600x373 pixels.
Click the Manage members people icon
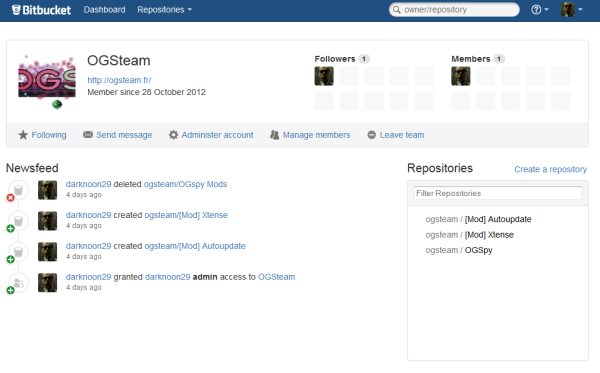tap(274, 135)
